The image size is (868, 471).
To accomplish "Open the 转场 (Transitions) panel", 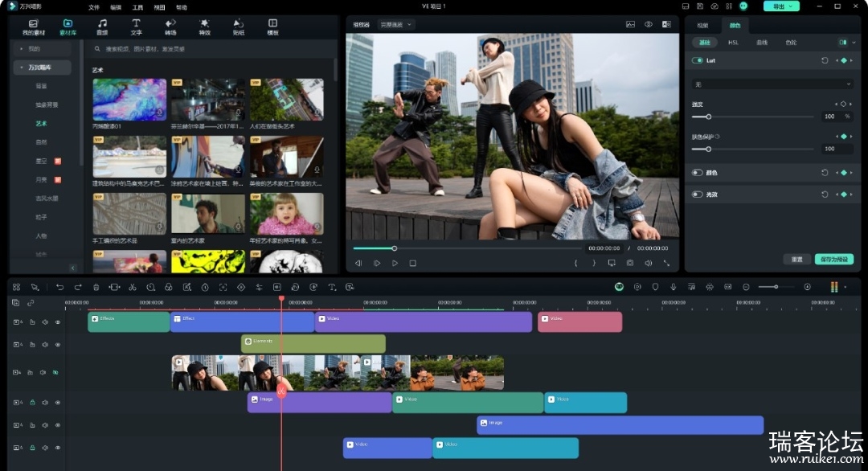I will pyautogui.click(x=170, y=27).
